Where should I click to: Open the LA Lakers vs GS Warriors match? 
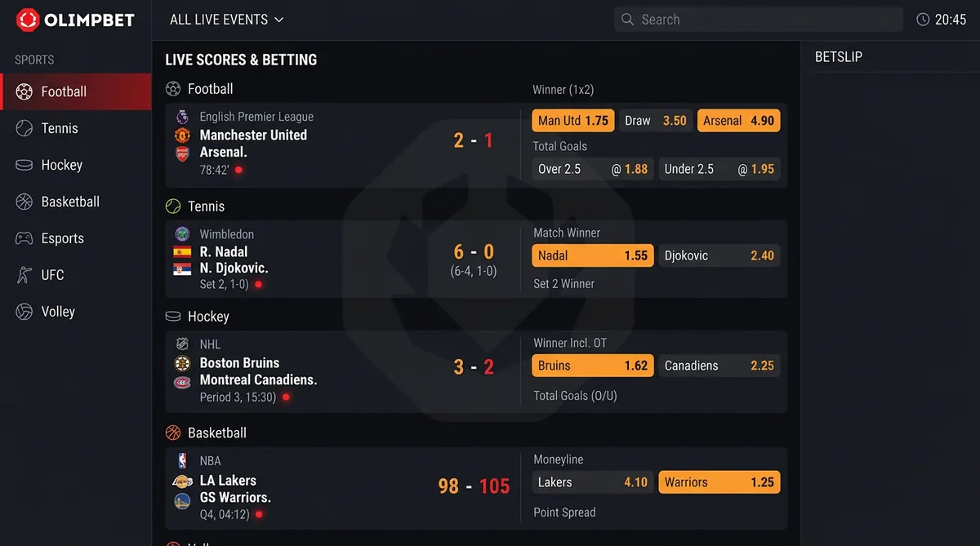pyautogui.click(x=235, y=489)
